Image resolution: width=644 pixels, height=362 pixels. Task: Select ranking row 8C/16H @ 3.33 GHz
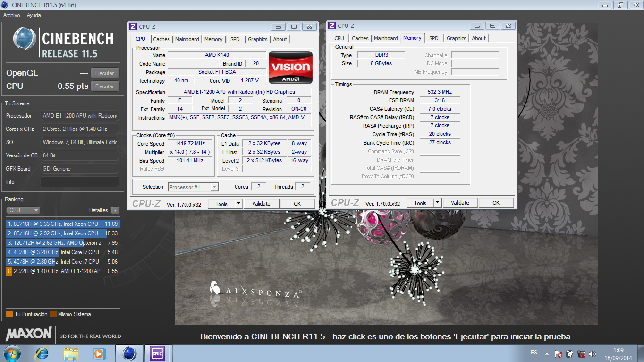(x=63, y=224)
